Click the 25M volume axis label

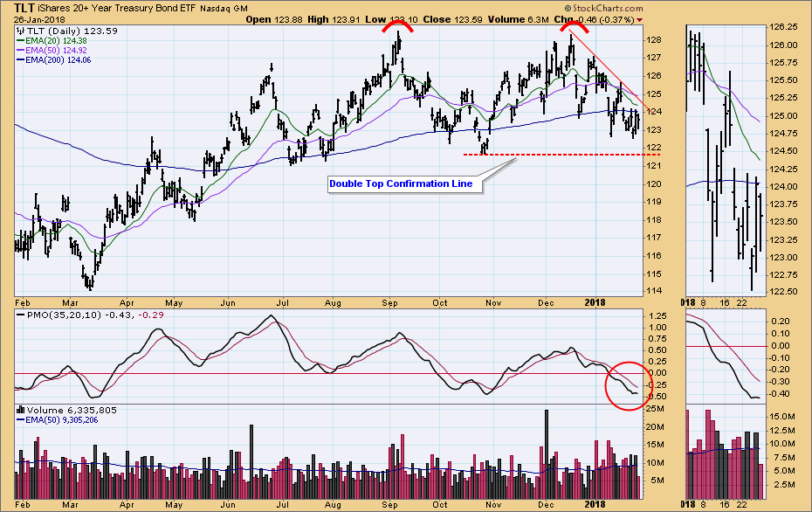(655, 409)
